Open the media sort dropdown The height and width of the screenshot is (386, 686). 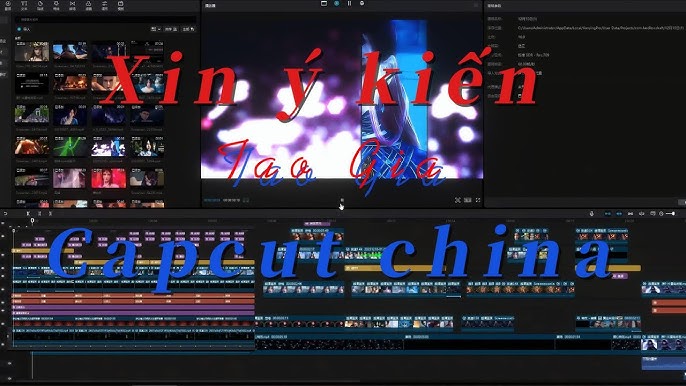click(171, 29)
